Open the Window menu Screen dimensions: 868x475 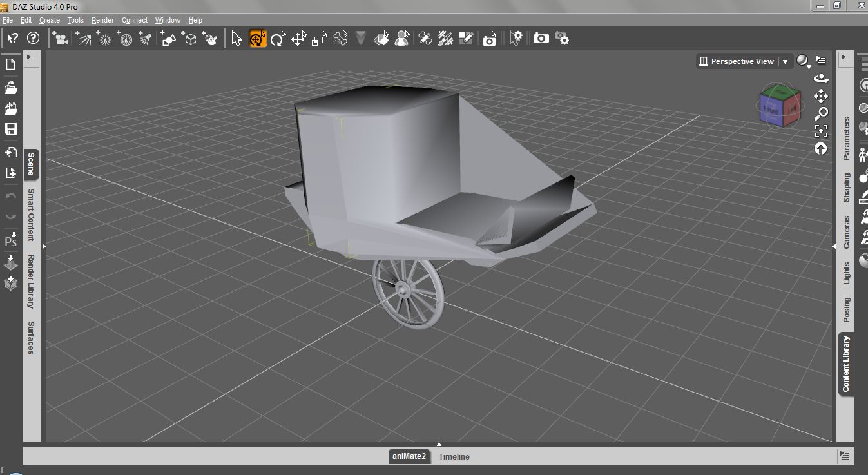click(168, 20)
